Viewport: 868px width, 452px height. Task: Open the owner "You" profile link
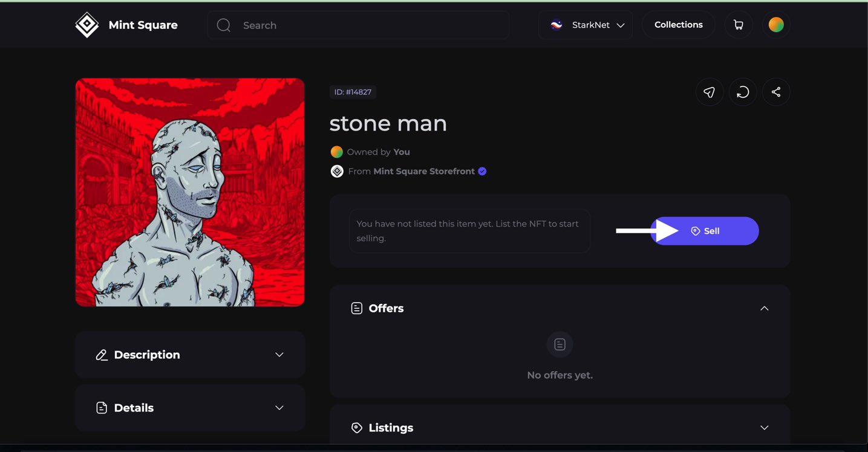click(x=402, y=152)
